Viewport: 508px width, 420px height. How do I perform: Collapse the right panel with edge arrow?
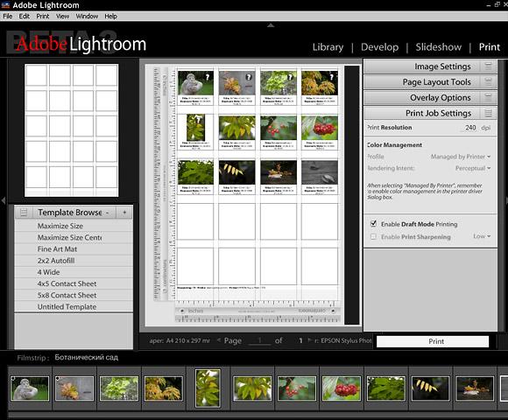coord(506,200)
